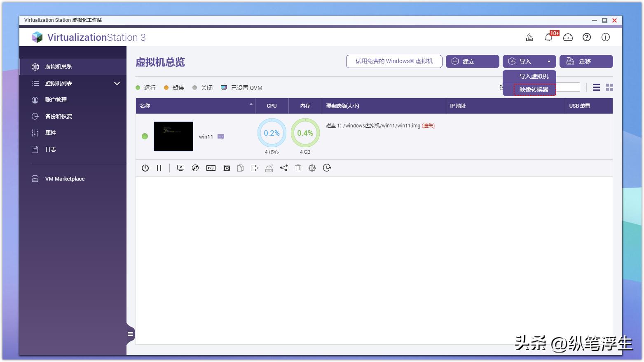Click the 建立 create button
The image size is (644, 362).
[x=472, y=61]
